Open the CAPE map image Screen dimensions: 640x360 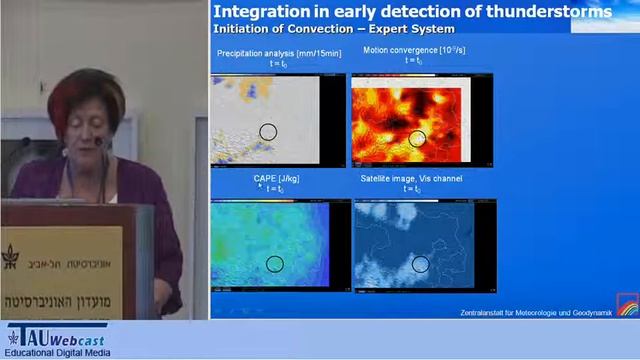(x=281, y=245)
